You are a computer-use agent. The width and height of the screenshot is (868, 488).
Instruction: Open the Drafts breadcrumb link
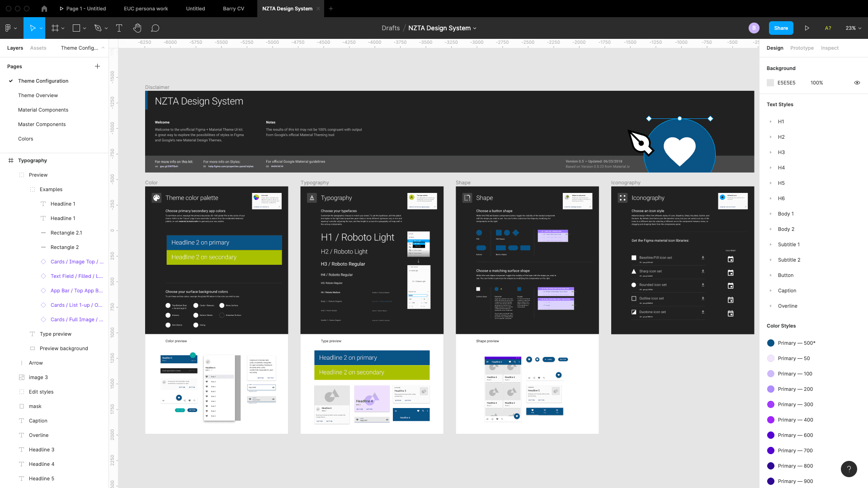[391, 28]
